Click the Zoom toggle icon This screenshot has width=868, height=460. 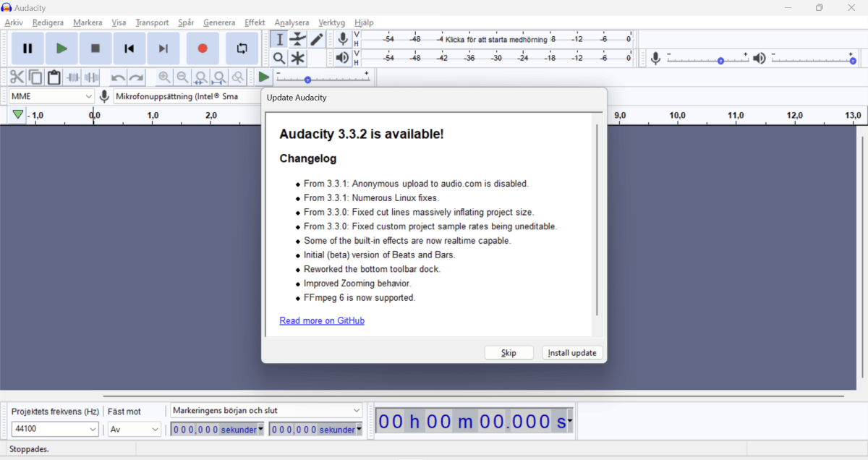click(x=237, y=77)
